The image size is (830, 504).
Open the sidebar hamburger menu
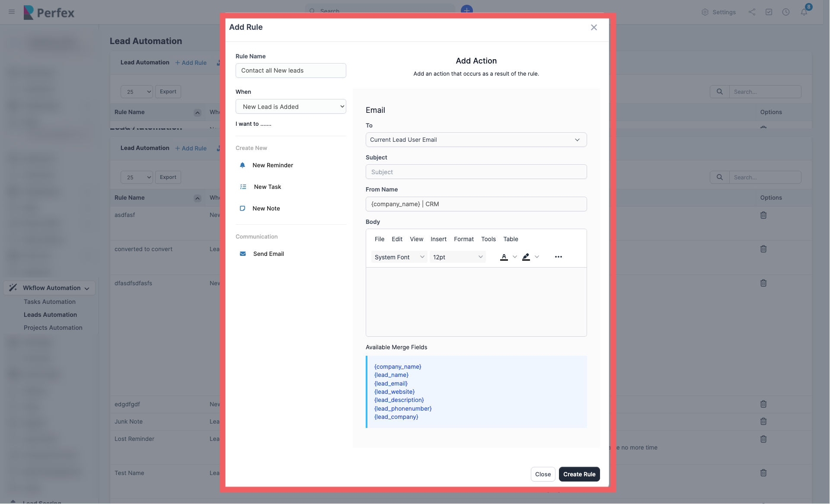(11, 12)
